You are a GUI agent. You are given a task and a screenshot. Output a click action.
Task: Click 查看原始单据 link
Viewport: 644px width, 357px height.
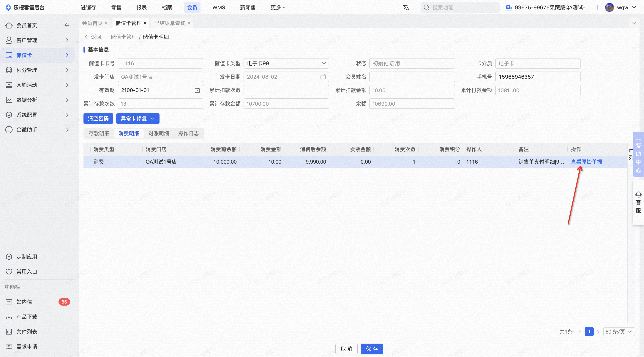click(586, 162)
